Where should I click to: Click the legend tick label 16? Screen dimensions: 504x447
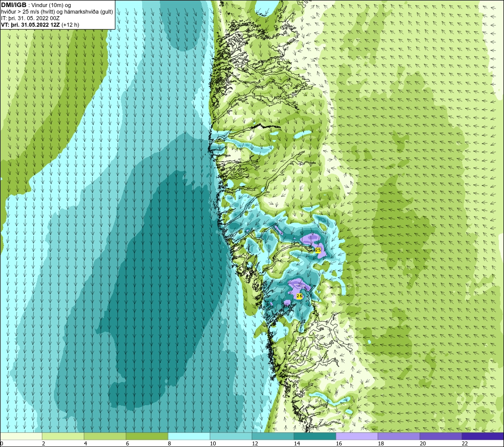point(339,443)
